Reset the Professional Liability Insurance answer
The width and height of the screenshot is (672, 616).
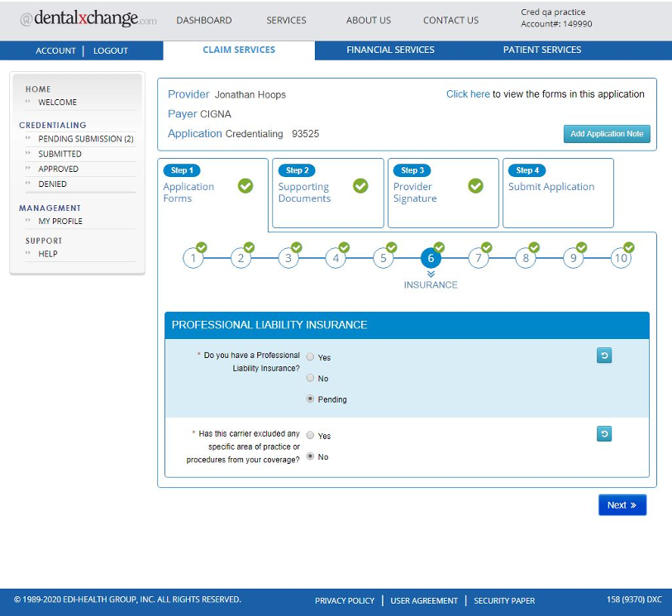(x=603, y=356)
